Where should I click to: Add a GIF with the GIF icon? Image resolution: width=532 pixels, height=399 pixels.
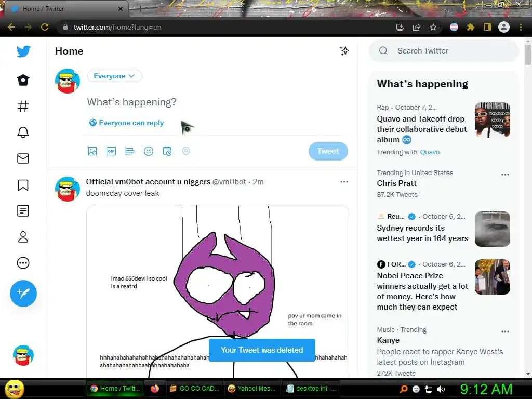click(x=111, y=151)
